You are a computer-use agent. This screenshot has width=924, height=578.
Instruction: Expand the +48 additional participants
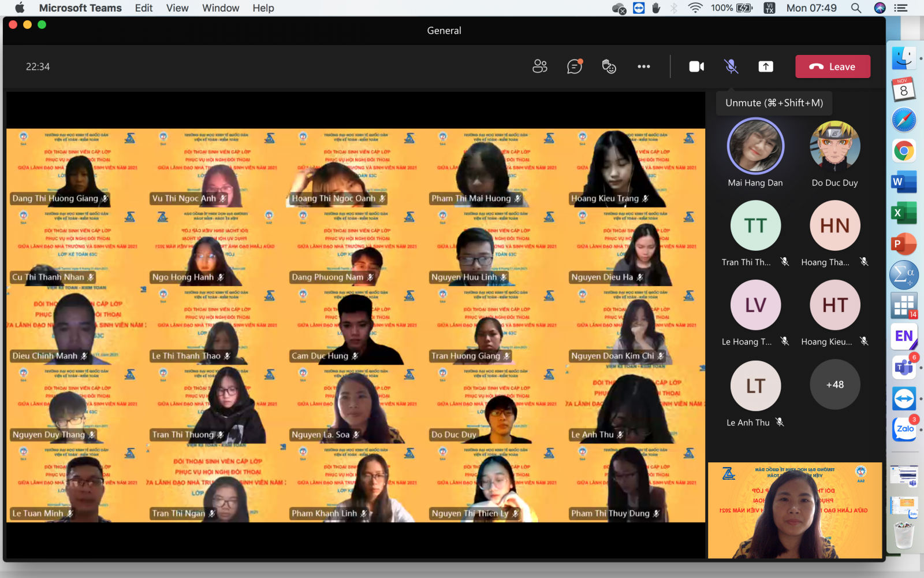[x=834, y=385]
